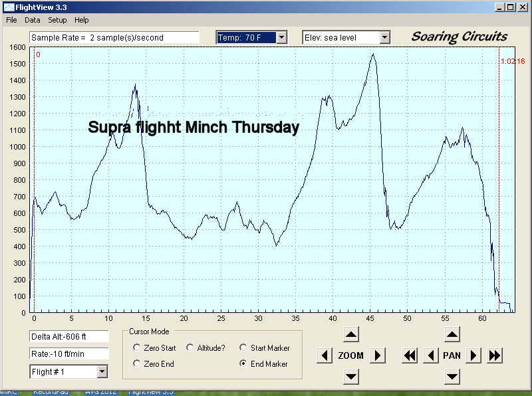Click the FlightView title bar app icon
532x396 pixels.
(9, 7)
